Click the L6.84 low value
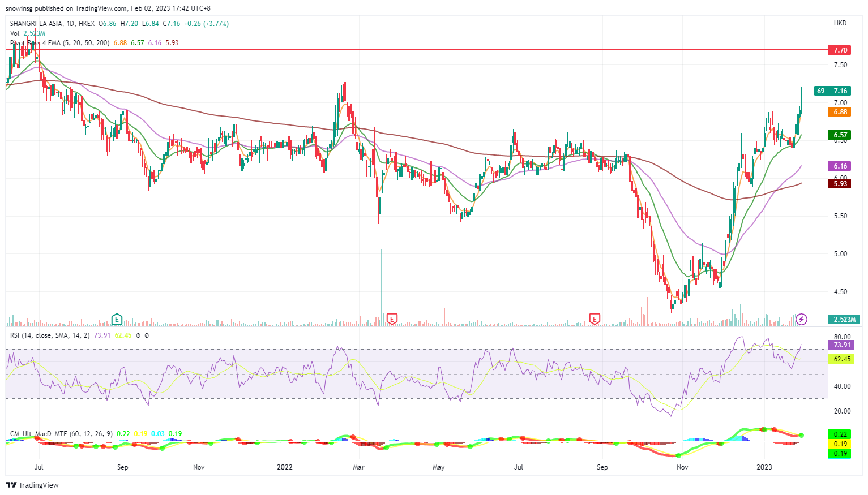This screenshot has width=868, height=495. coord(150,24)
